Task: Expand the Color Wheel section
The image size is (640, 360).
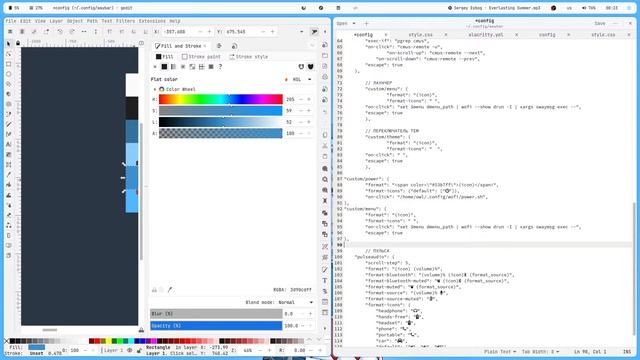Action: pyautogui.click(x=155, y=89)
